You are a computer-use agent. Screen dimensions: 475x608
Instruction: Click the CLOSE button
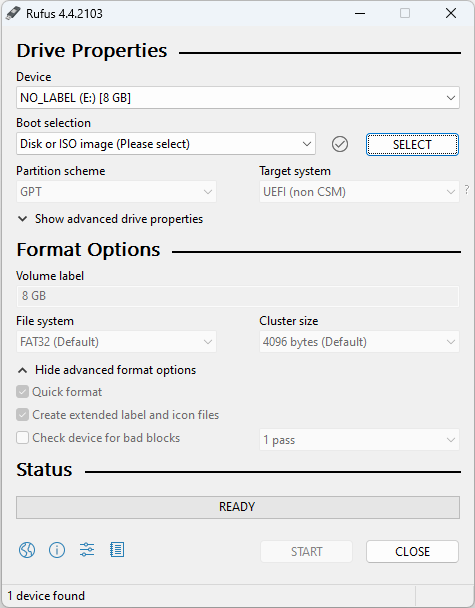(x=412, y=551)
